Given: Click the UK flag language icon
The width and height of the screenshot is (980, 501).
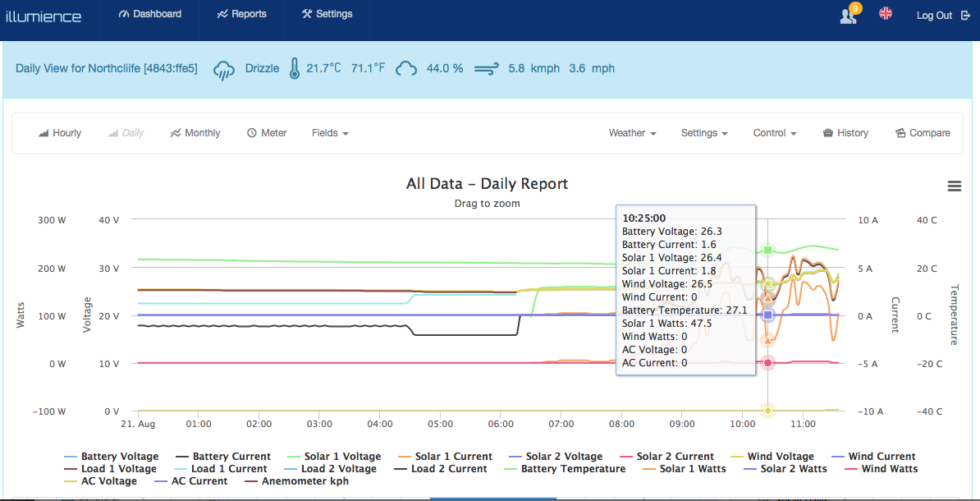Looking at the screenshot, I should (885, 14).
